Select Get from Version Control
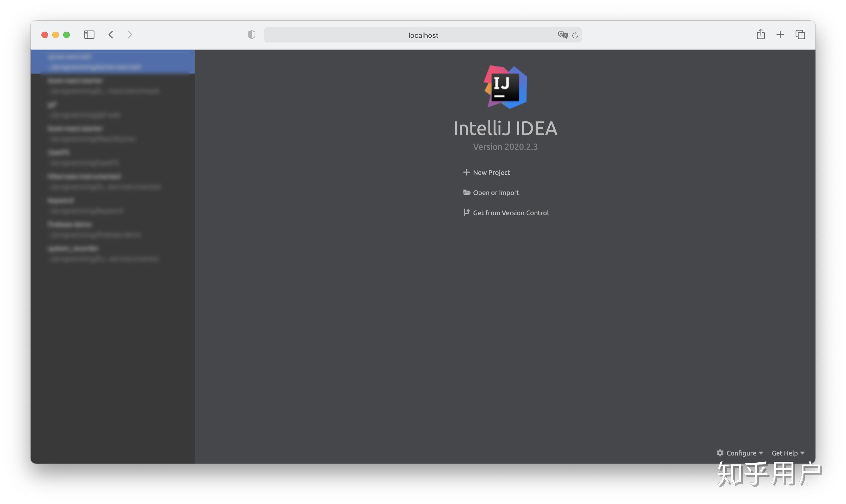 [x=506, y=212]
